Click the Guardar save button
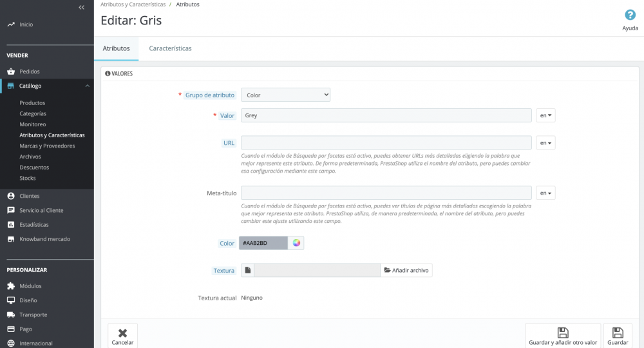644x348 pixels. [x=618, y=336]
